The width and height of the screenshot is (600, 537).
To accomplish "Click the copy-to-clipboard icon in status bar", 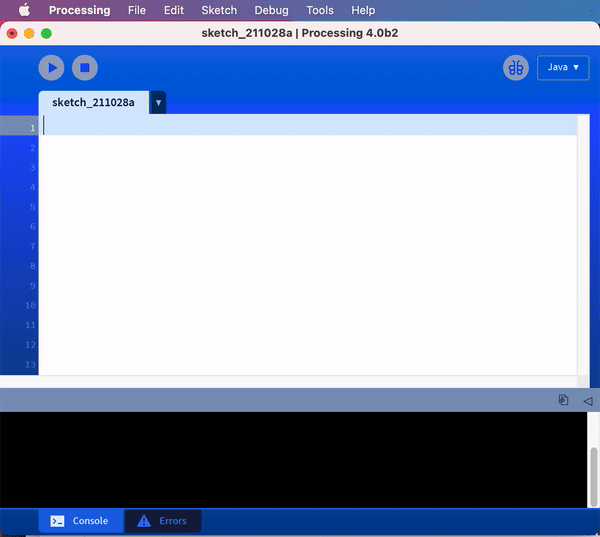I will (563, 400).
